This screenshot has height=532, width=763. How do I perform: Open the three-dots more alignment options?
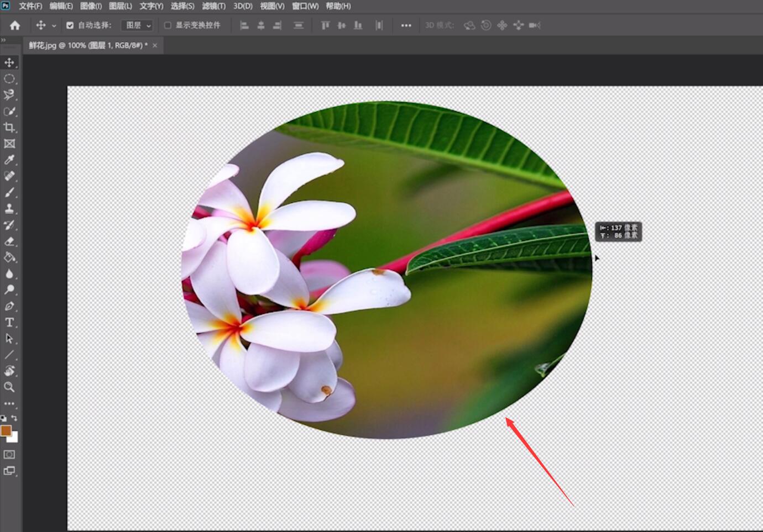pos(406,25)
